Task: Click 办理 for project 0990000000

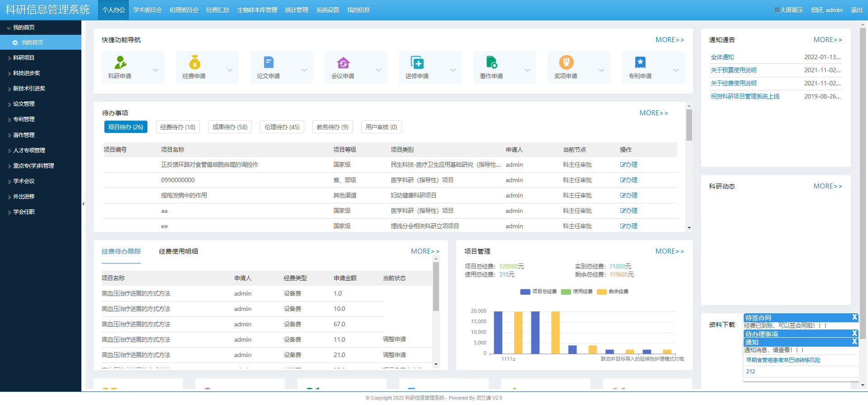Action: (x=629, y=180)
